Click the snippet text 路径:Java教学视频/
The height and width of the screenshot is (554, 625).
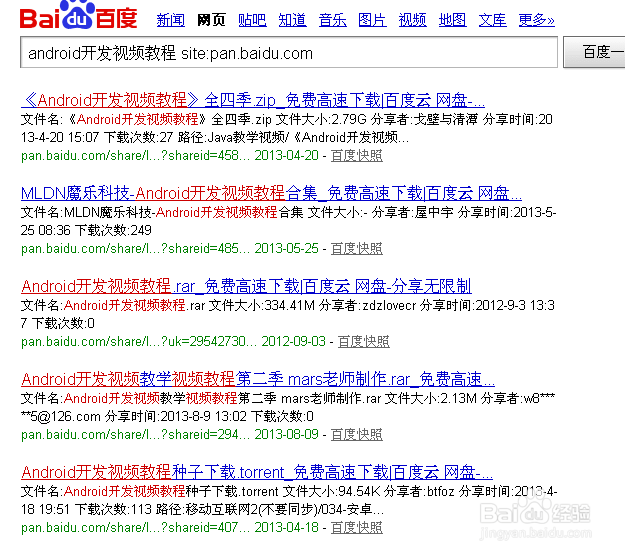(233, 138)
